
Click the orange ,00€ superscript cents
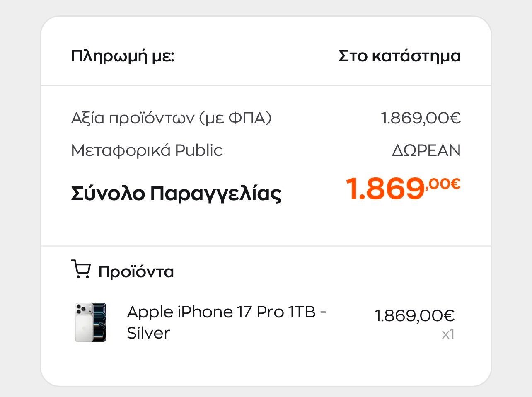click(443, 183)
